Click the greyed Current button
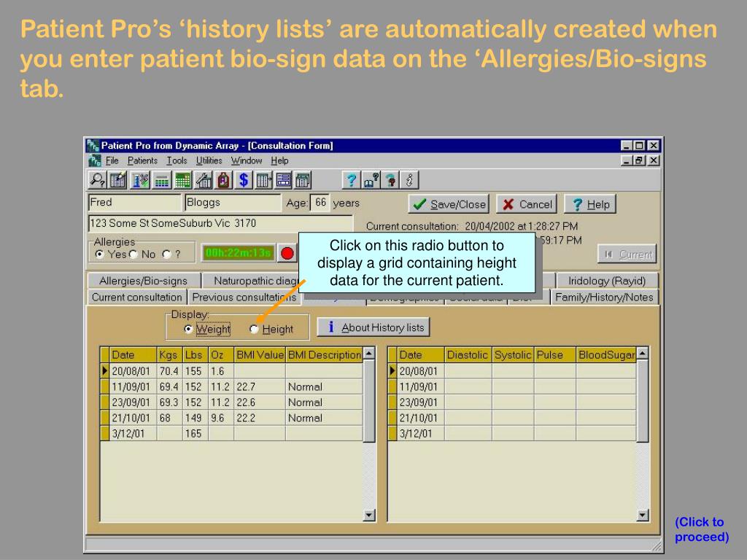This screenshot has width=747, height=560. [x=627, y=254]
